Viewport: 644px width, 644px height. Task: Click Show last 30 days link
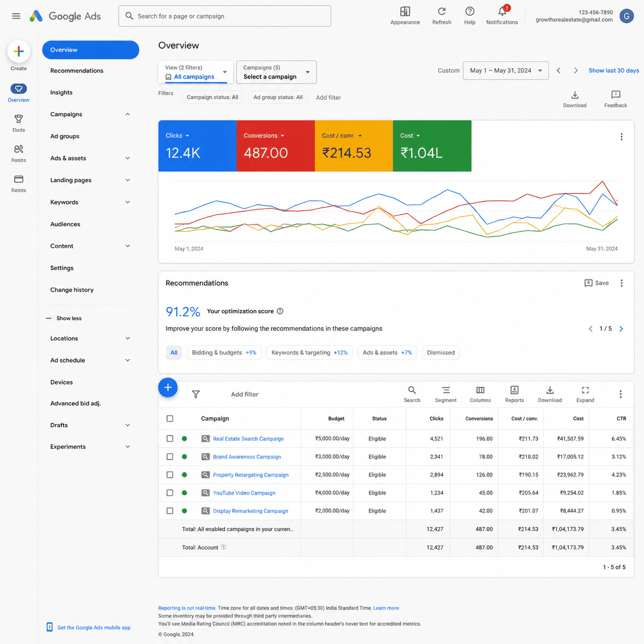(614, 70)
